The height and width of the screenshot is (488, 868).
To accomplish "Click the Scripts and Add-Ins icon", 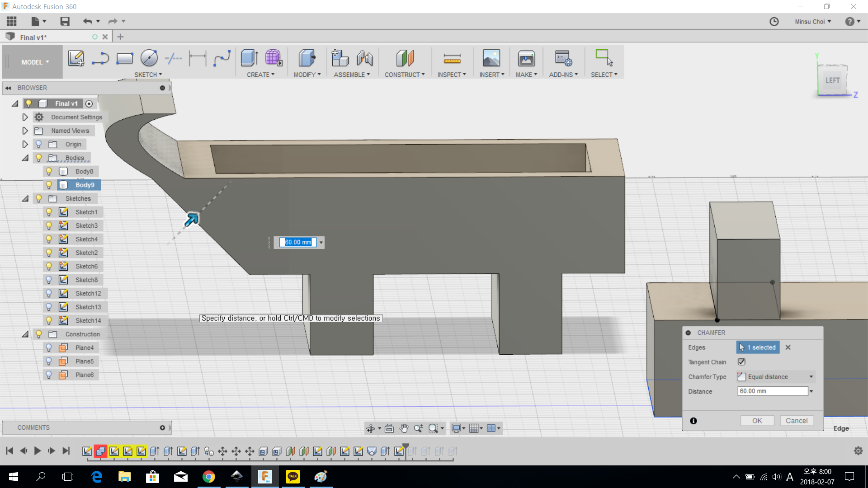I will (563, 58).
